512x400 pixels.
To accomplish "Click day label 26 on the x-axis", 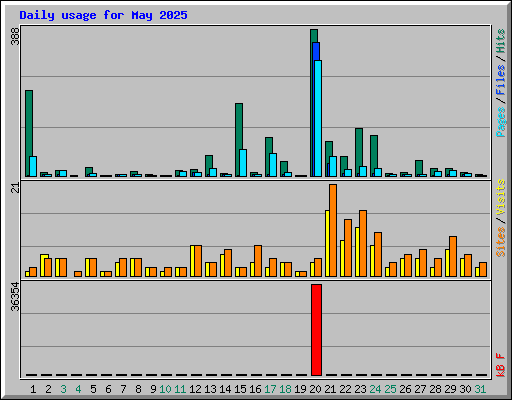I will [405, 389].
